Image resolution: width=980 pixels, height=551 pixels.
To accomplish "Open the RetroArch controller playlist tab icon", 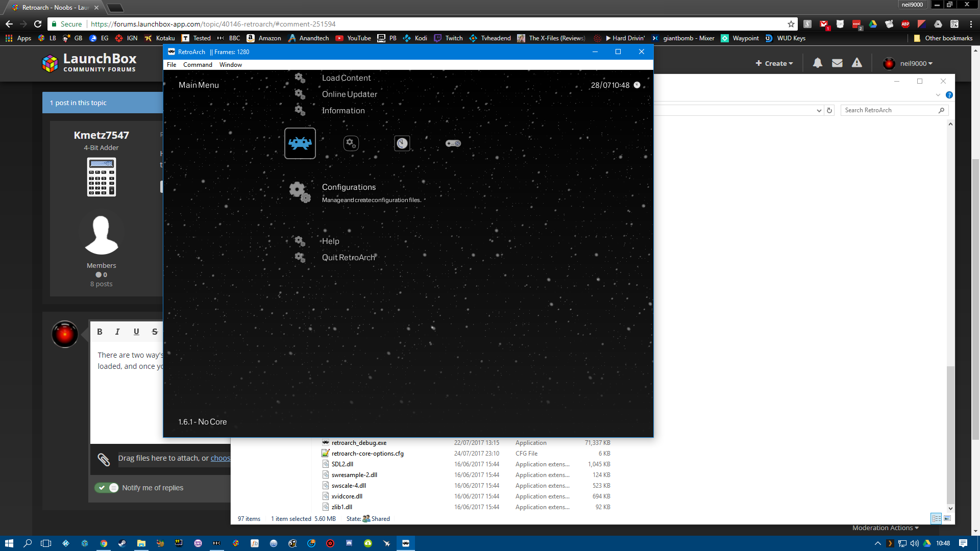I will click(x=453, y=143).
